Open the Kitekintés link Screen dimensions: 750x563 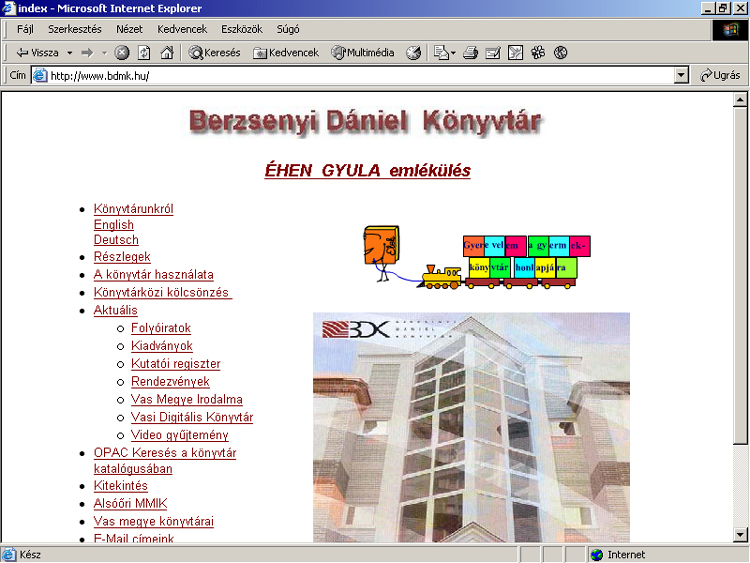(x=121, y=486)
